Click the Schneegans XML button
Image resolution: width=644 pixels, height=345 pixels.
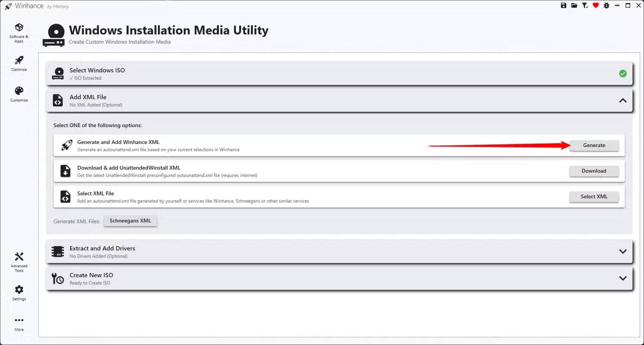[131, 221]
